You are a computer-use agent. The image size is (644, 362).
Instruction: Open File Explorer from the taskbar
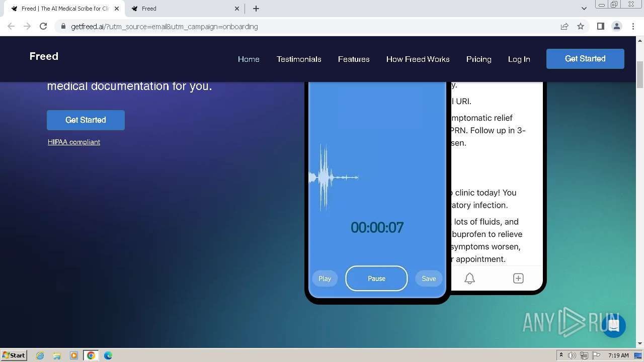click(57, 355)
